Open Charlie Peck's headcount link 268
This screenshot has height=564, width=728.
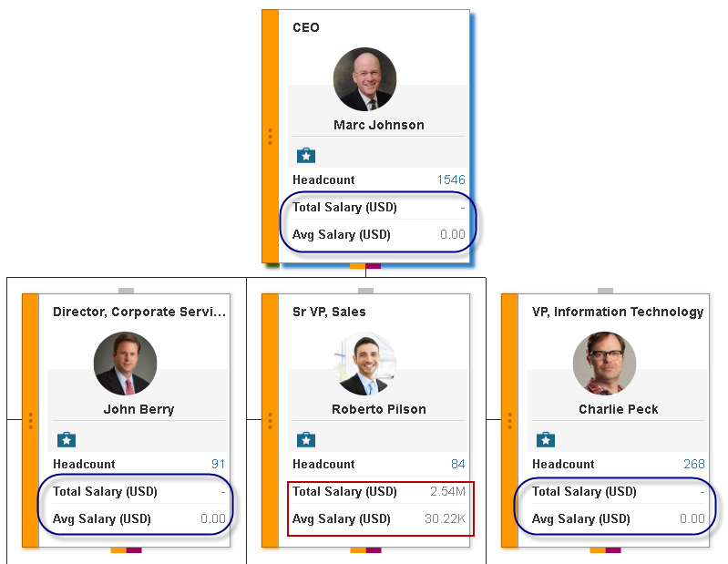tap(694, 464)
